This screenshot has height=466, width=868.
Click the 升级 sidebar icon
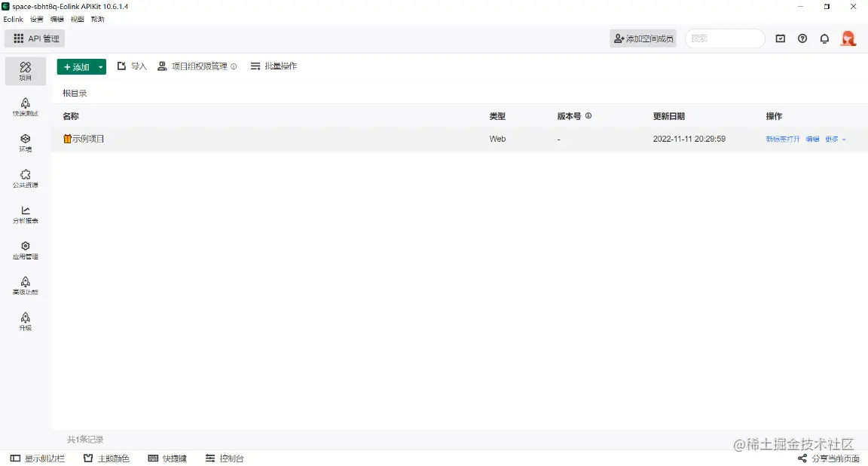click(25, 322)
